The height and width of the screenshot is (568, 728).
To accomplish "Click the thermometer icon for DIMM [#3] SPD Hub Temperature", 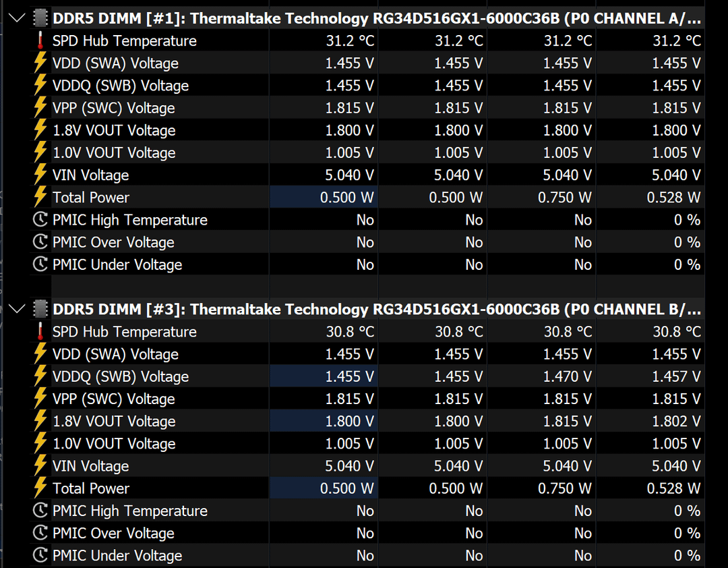I will [x=40, y=332].
